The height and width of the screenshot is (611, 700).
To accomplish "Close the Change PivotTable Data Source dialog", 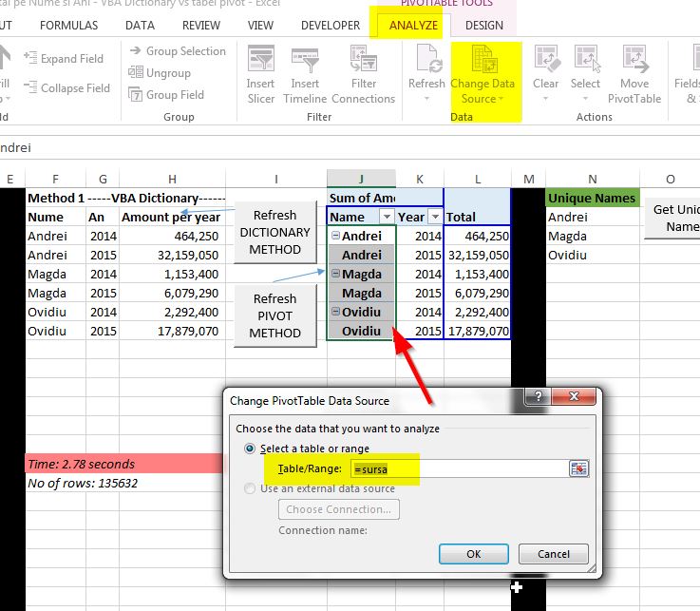I will click(574, 395).
